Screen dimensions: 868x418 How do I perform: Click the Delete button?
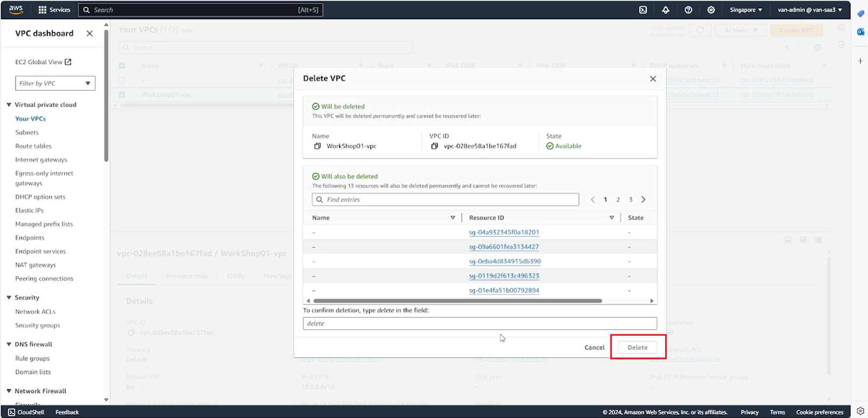click(638, 348)
